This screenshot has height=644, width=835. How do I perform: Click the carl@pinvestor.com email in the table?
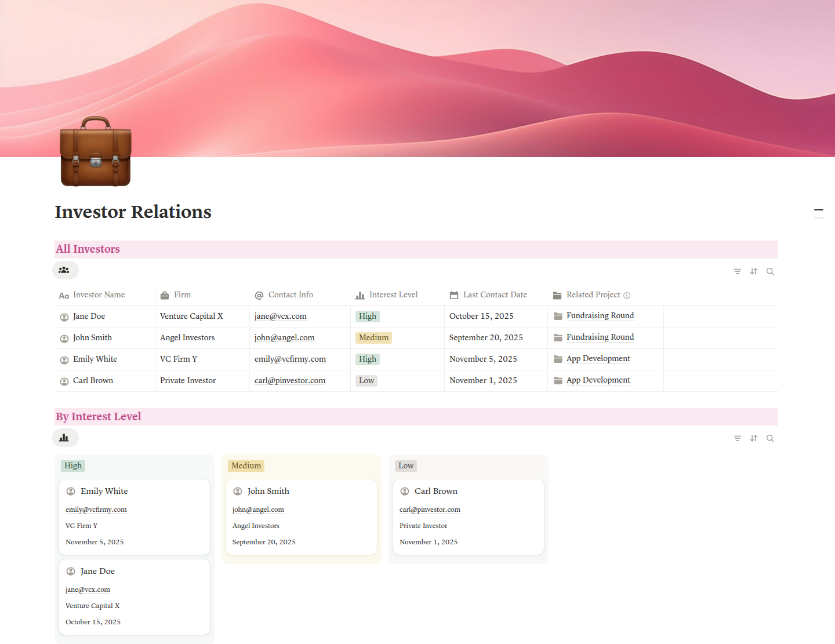[290, 381]
